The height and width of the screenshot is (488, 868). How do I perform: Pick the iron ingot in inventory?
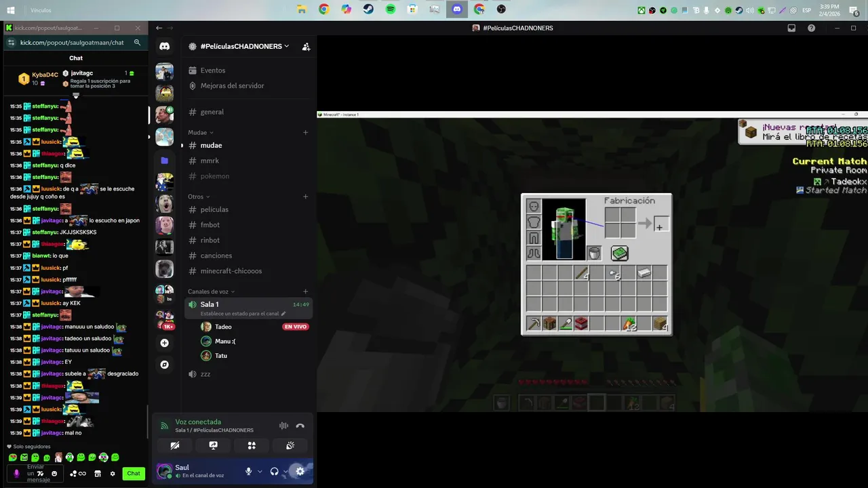[644, 272]
